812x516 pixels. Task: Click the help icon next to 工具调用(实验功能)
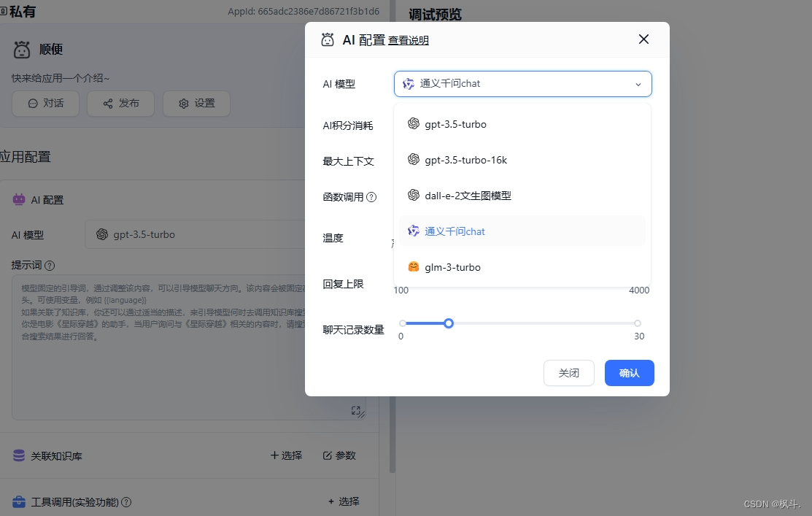[125, 502]
